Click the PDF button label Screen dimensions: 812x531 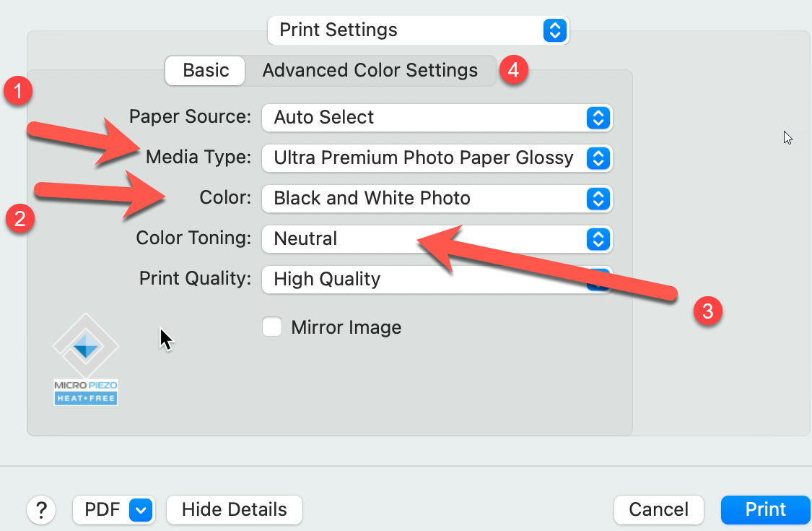(x=101, y=509)
